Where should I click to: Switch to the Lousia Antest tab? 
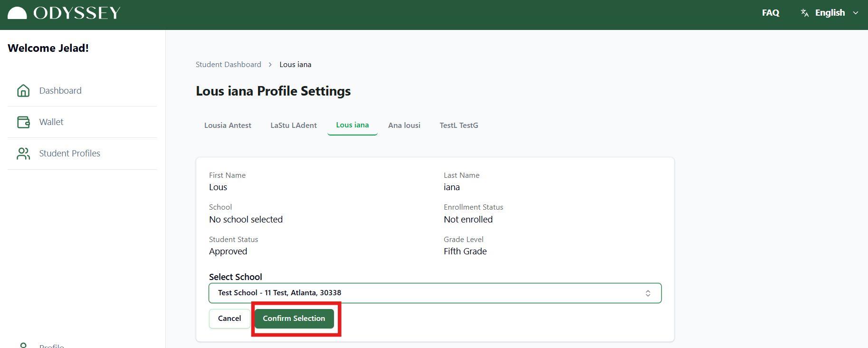point(228,126)
